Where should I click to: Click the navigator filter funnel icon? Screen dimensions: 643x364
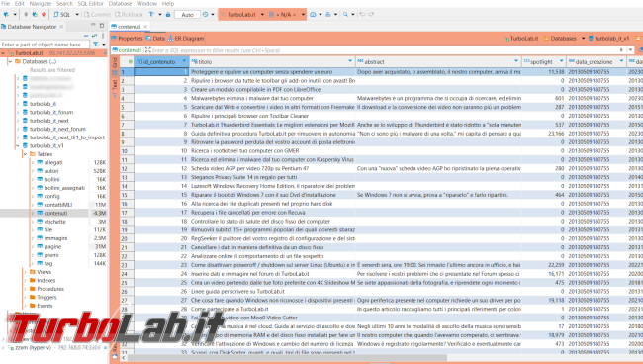pos(96,45)
